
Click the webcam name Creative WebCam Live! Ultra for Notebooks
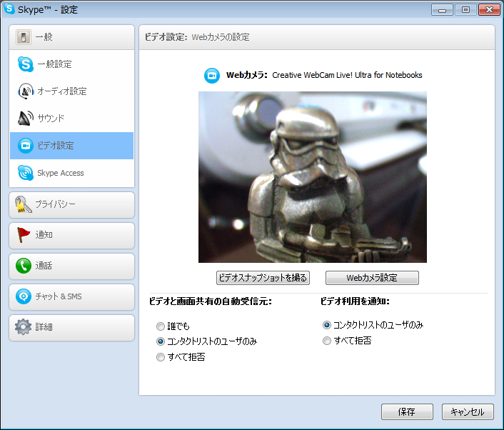(x=347, y=75)
